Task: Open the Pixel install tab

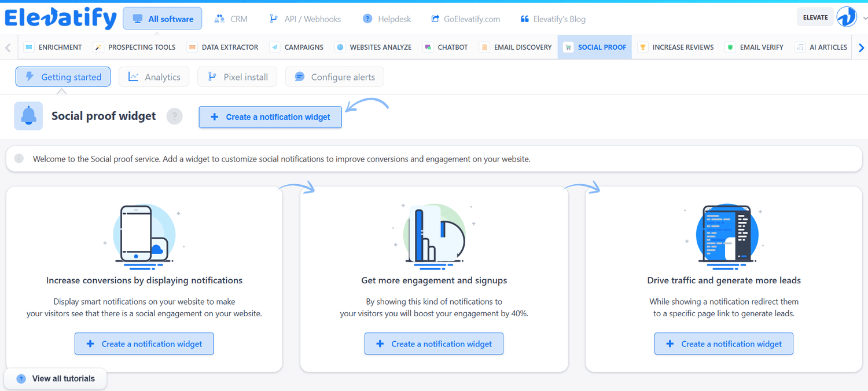Action: [237, 77]
